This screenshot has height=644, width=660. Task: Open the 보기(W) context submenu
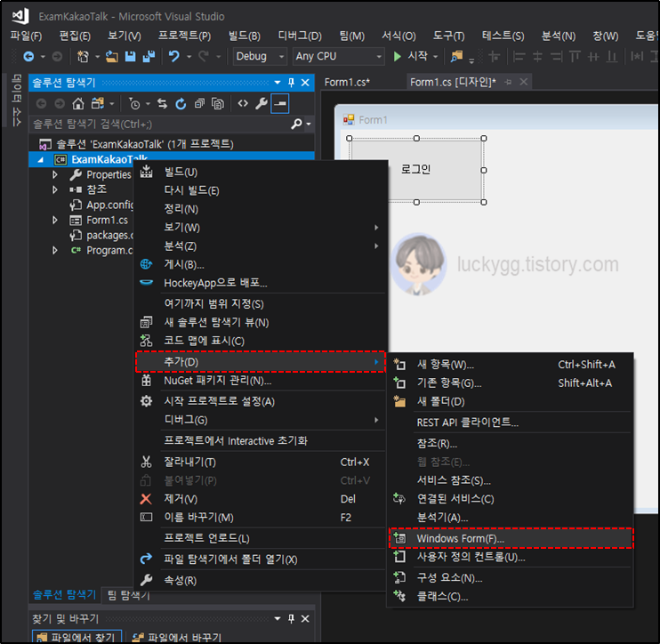[260, 228]
